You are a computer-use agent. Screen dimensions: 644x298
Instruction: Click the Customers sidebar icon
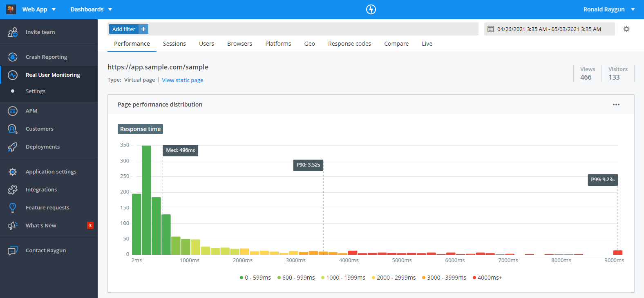[x=13, y=129]
